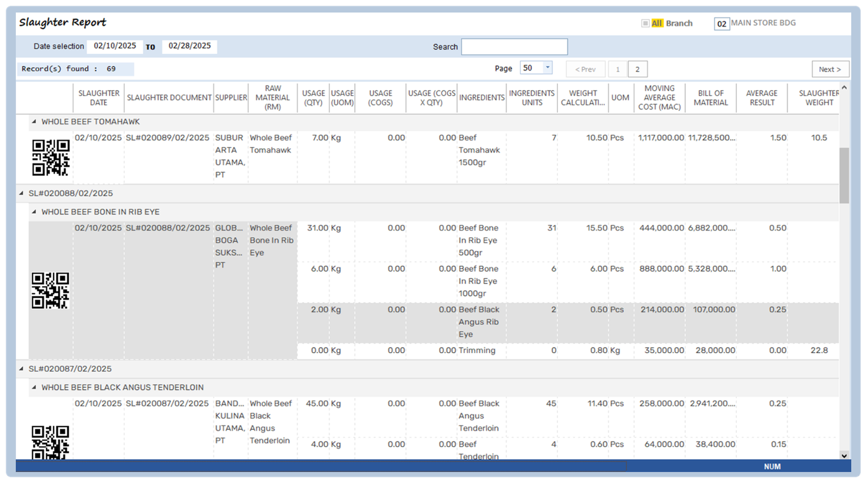This screenshot has height=483, width=868.
Task: Sort by USAGE (QTY) column header
Action: click(x=314, y=98)
